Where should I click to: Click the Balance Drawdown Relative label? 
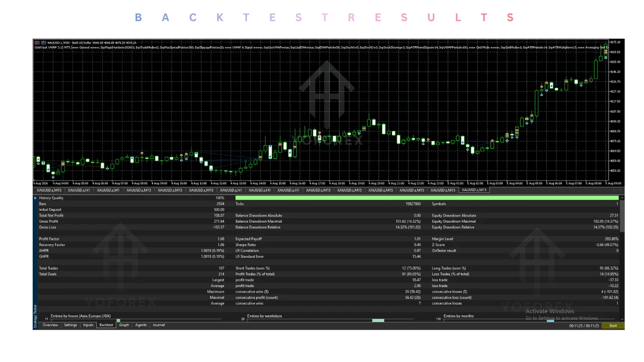(259, 227)
